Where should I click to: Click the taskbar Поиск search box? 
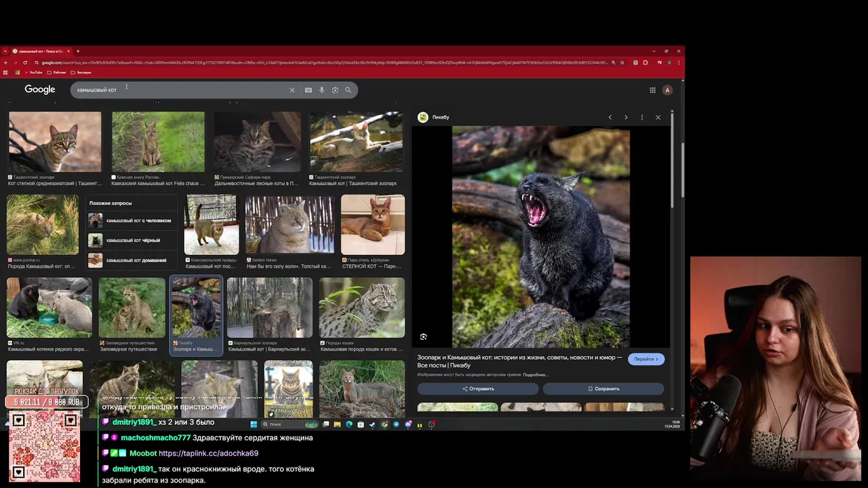[x=290, y=424]
